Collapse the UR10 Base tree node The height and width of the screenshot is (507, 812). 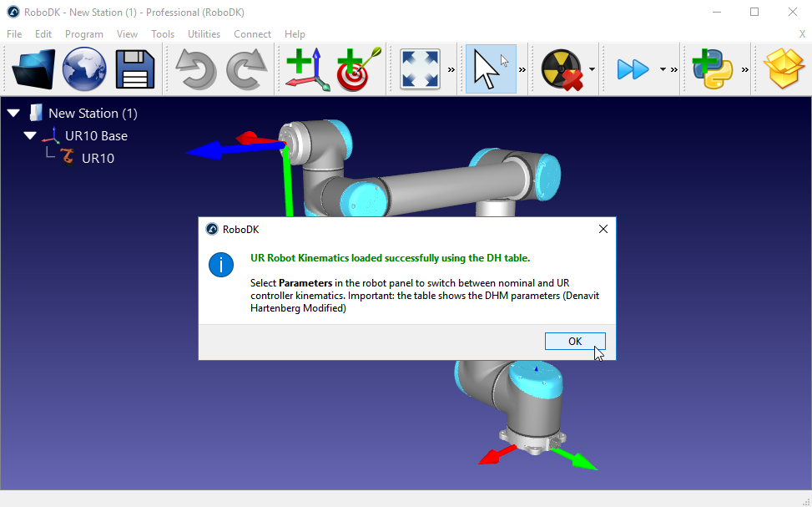point(31,135)
